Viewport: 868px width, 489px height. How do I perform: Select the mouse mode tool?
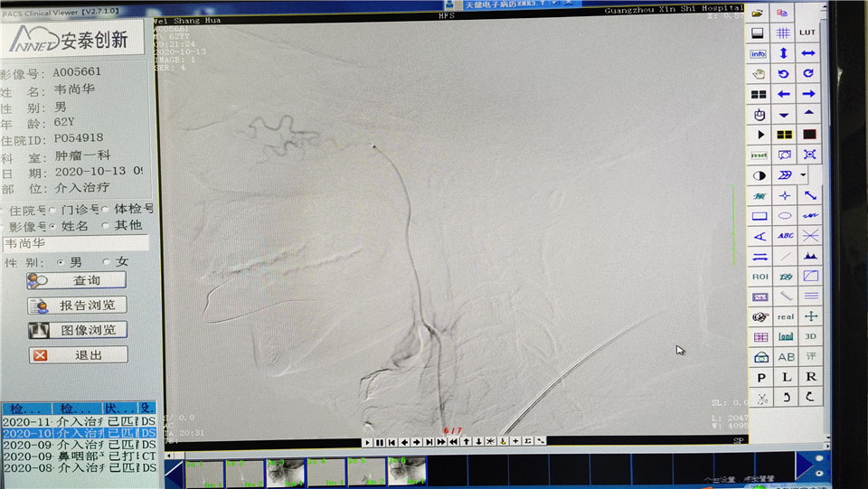click(759, 115)
